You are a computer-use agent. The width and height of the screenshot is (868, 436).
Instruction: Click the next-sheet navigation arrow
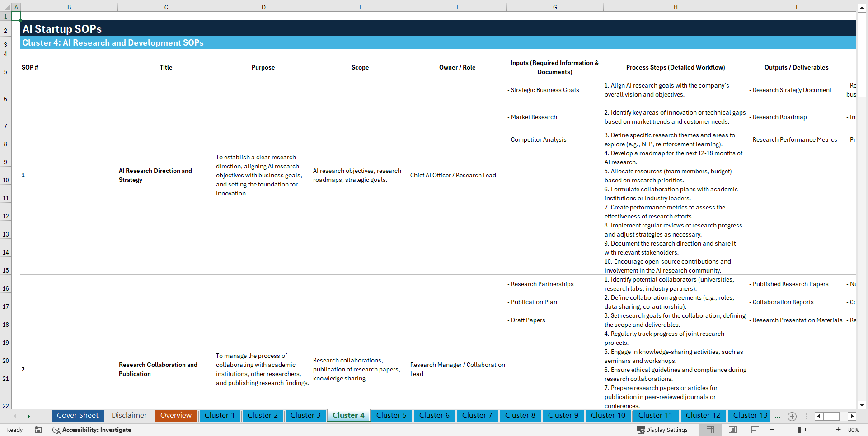[x=29, y=416]
